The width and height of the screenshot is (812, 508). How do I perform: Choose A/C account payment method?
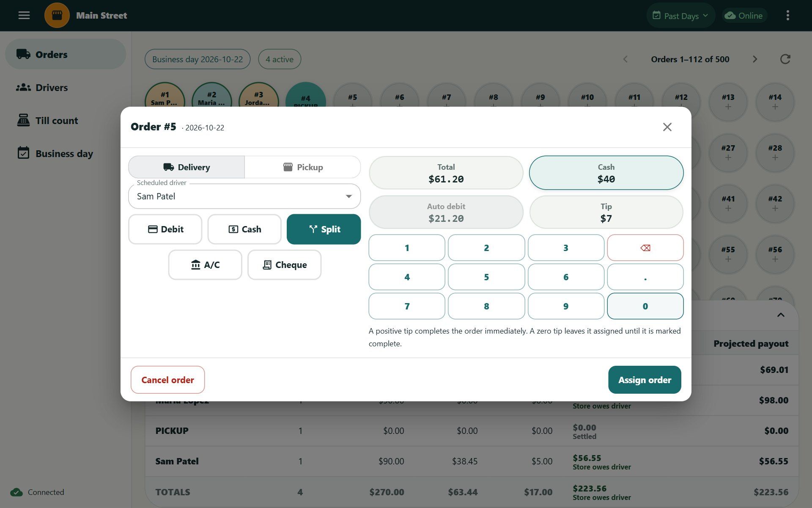[205, 265]
